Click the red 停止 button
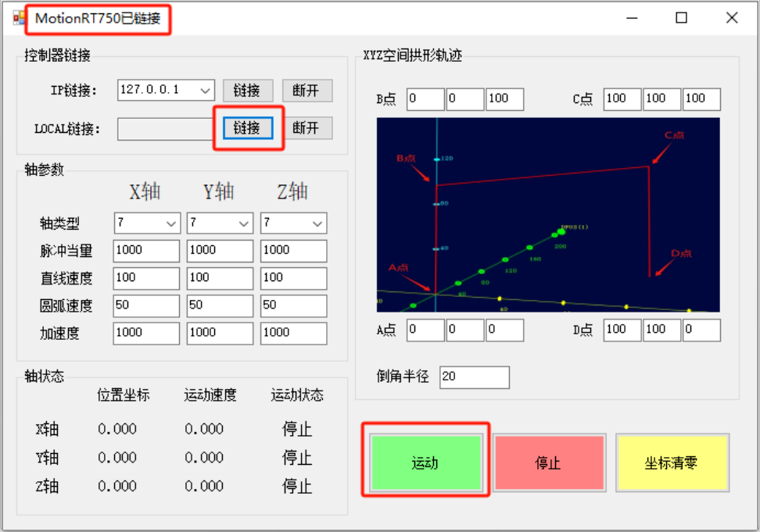The image size is (760, 532). click(x=549, y=462)
